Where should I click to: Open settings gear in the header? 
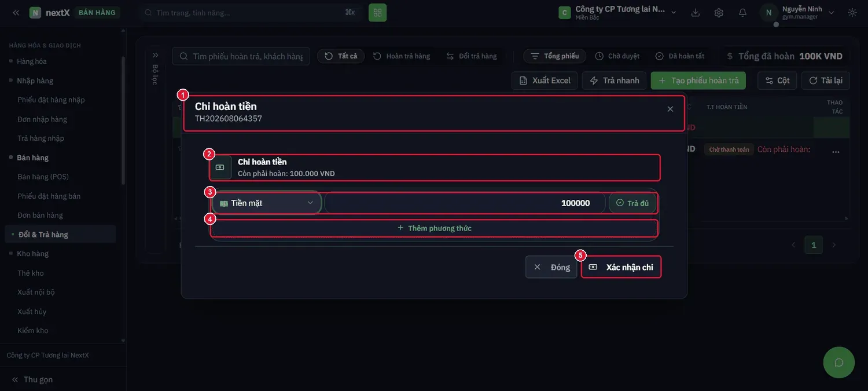click(x=719, y=12)
